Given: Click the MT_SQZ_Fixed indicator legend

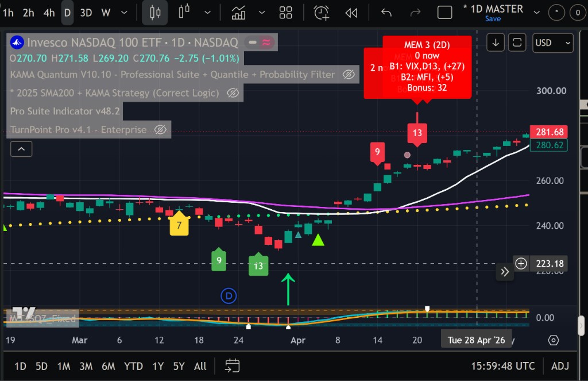Looking at the screenshot, I should (42, 319).
